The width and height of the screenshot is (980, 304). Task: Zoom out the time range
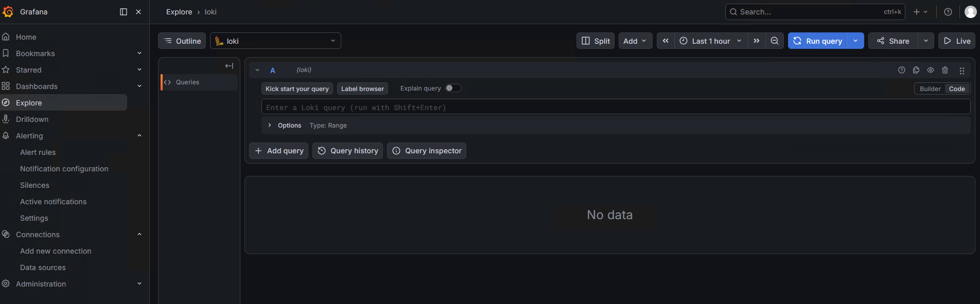coord(775,41)
